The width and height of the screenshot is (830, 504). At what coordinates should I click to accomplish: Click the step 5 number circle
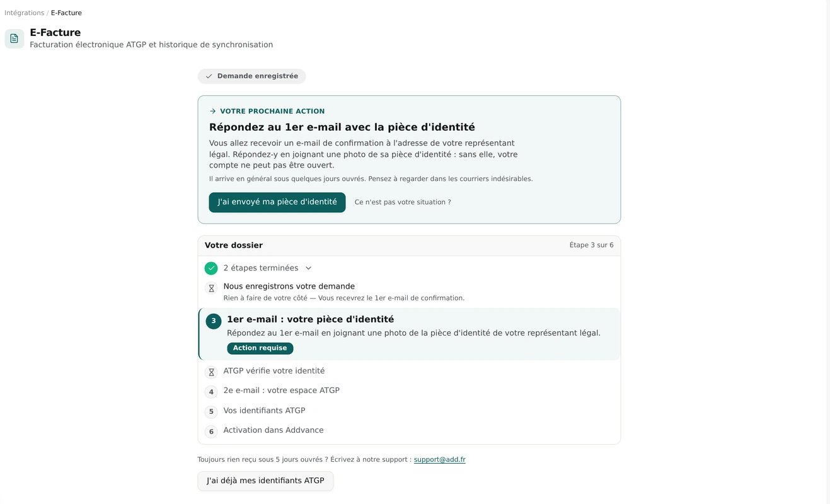point(211,412)
